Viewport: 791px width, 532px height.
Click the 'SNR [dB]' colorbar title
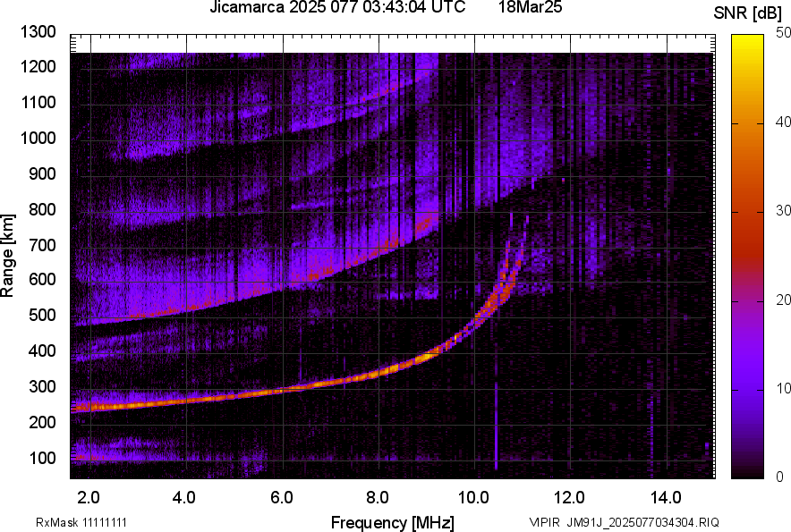pyautogui.click(x=748, y=13)
